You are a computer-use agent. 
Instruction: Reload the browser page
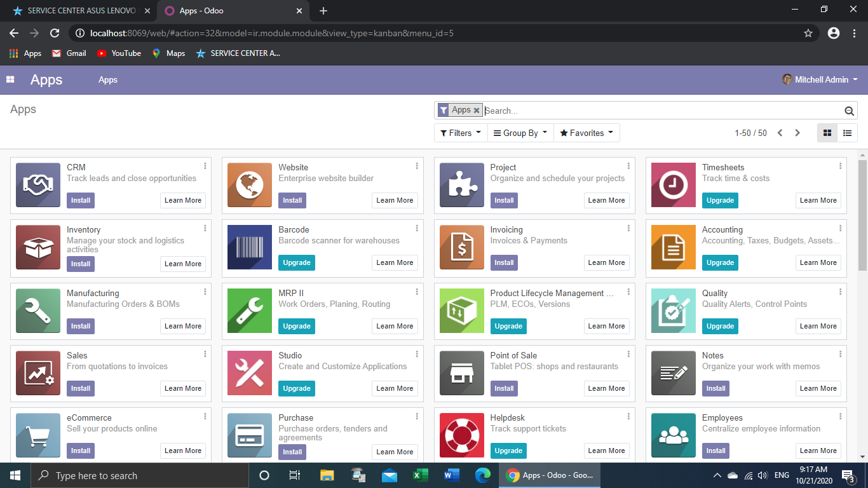coord(55,33)
